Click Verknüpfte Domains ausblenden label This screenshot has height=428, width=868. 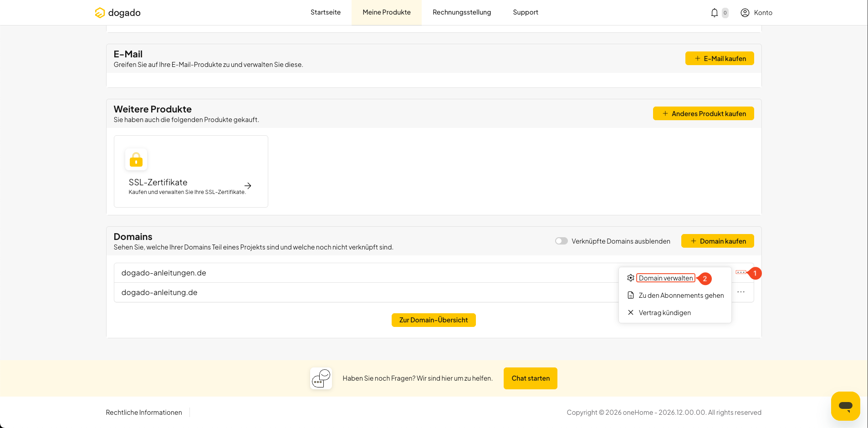click(x=621, y=241)
